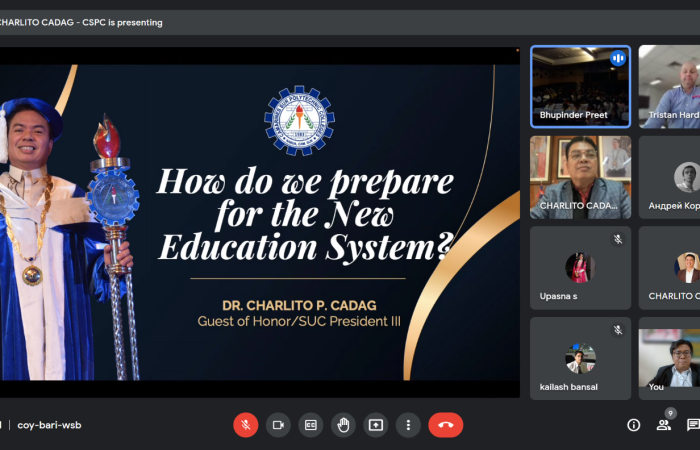Viewport: 700px width, 450px height.
Task: Open the in-call chat panel
Action: coord(693,425)
